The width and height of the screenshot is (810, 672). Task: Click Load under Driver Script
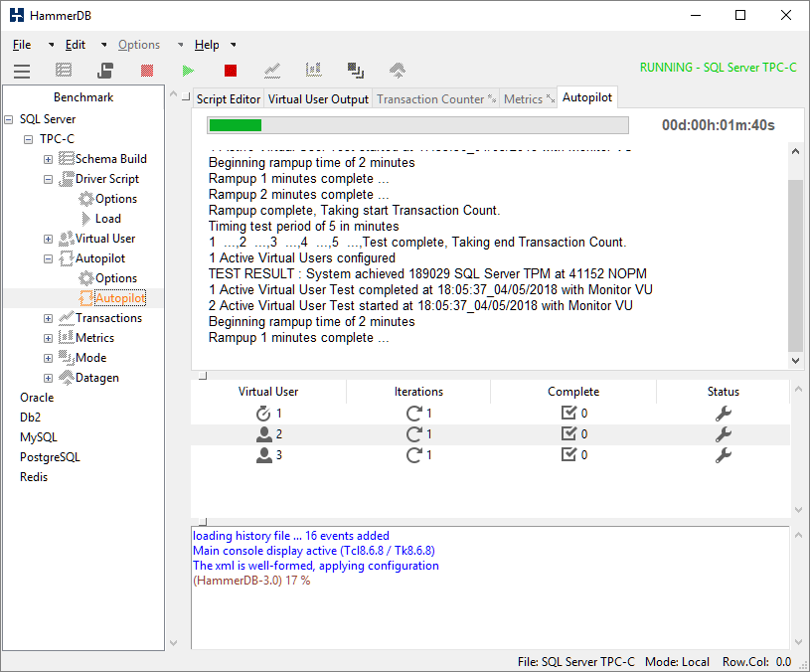[x=108, y=219]
